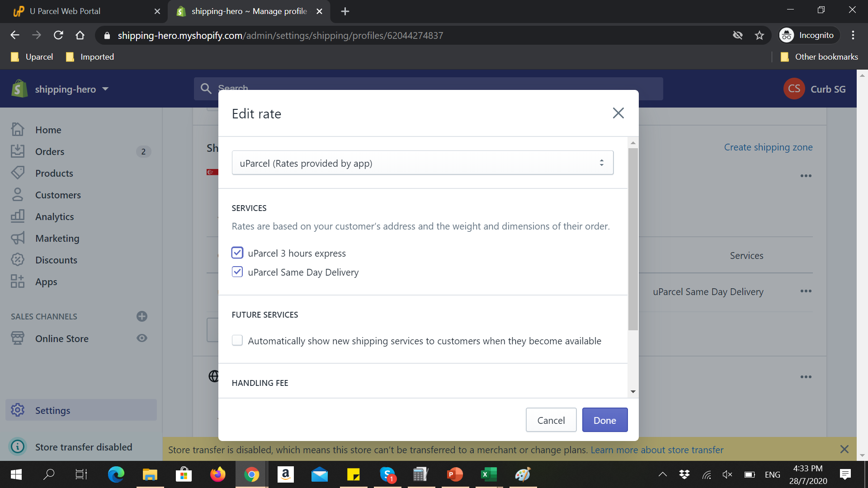Select the Discounts icon in the sidebar
The image size is (868, 488).
[18, 260]
